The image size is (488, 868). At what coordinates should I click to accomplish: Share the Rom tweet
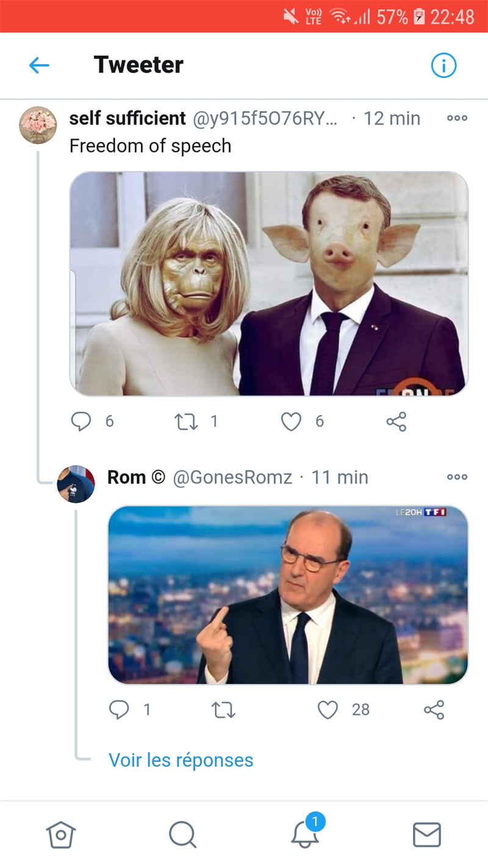point(434,709)
